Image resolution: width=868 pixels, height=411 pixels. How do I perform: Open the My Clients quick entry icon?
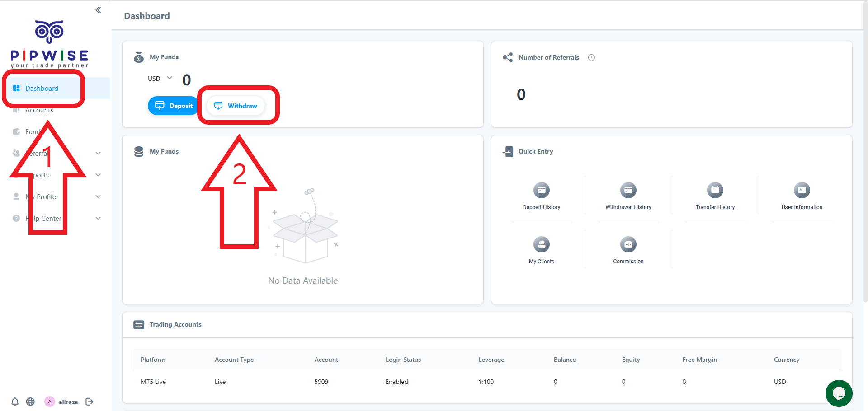[x=541, y=245]
